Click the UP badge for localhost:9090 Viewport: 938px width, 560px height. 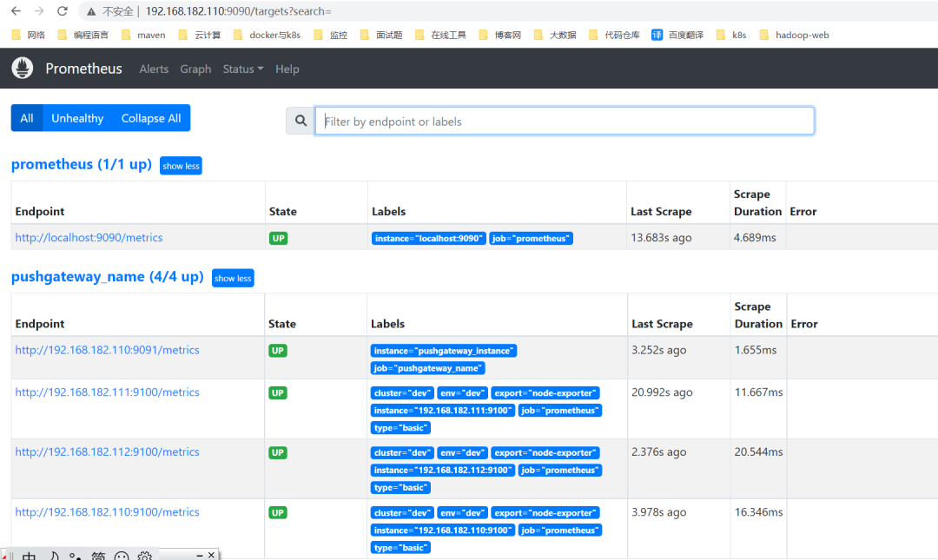click(x=278, y=238)
